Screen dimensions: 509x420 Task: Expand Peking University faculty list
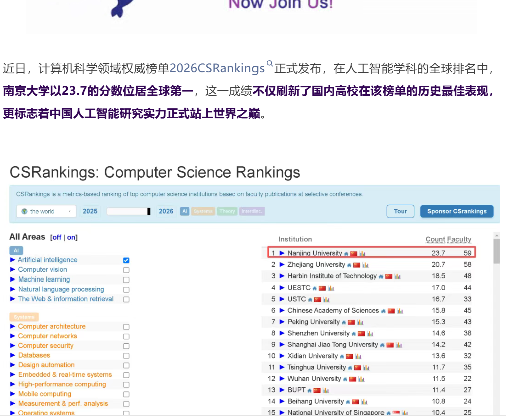pyautogui.click(x=282, y=322)
